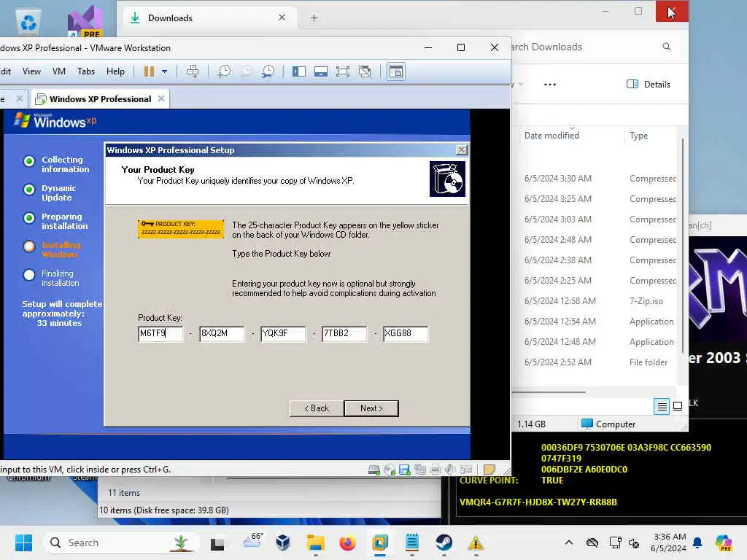
Task: Click the console view icon in VMware toolbar
Action: (x=396, y=71)
